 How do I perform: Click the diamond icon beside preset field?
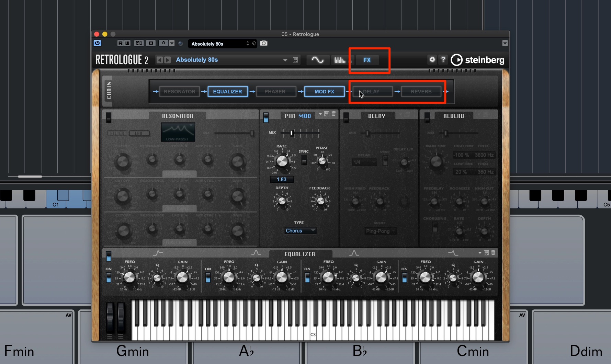pyautogui.click(x=254, y=43)
